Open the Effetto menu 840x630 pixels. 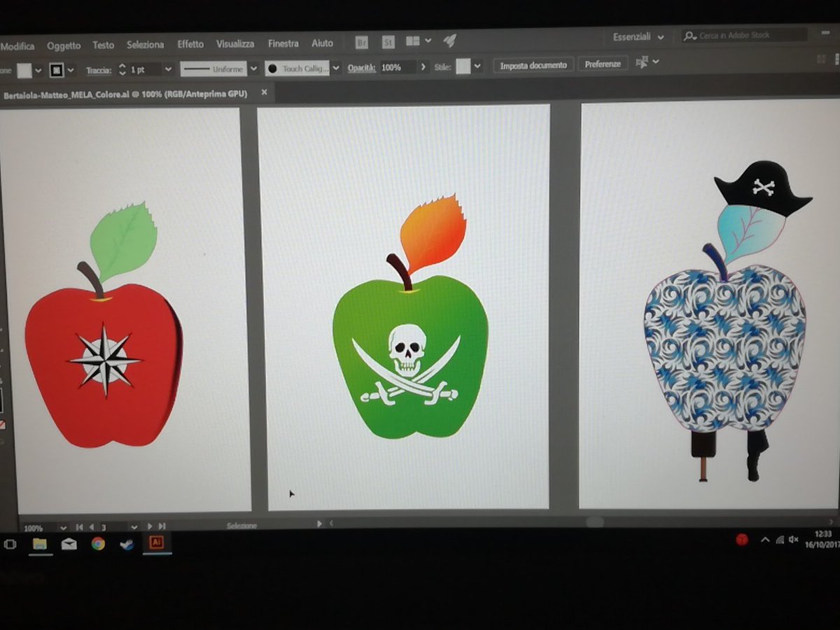point(190,44)
